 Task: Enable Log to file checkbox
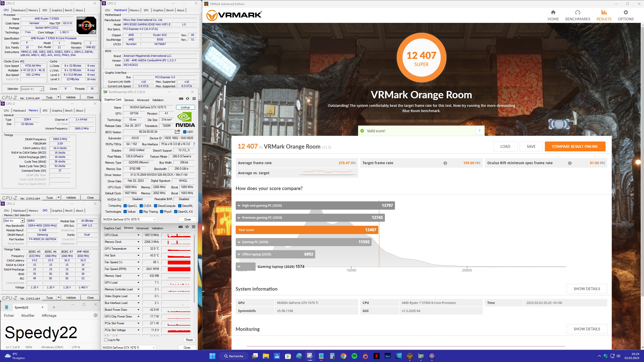(106, 340)
